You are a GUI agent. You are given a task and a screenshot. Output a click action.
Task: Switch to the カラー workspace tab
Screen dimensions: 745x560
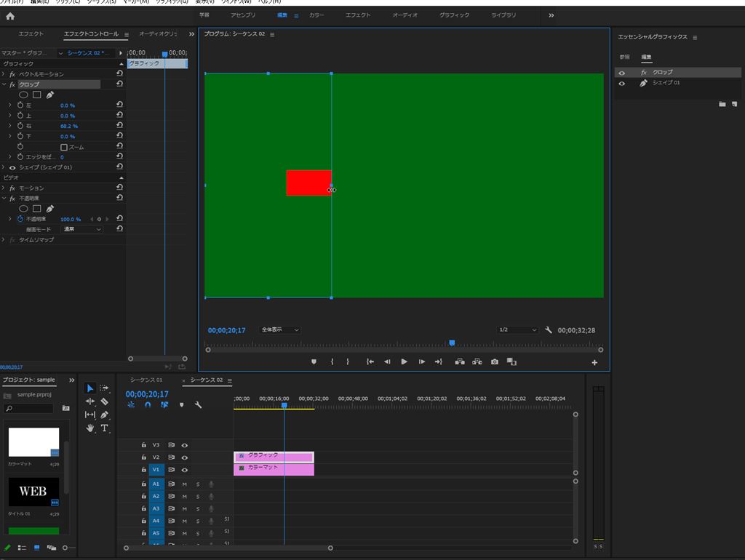pyautogui.click(x=316, y=15)
